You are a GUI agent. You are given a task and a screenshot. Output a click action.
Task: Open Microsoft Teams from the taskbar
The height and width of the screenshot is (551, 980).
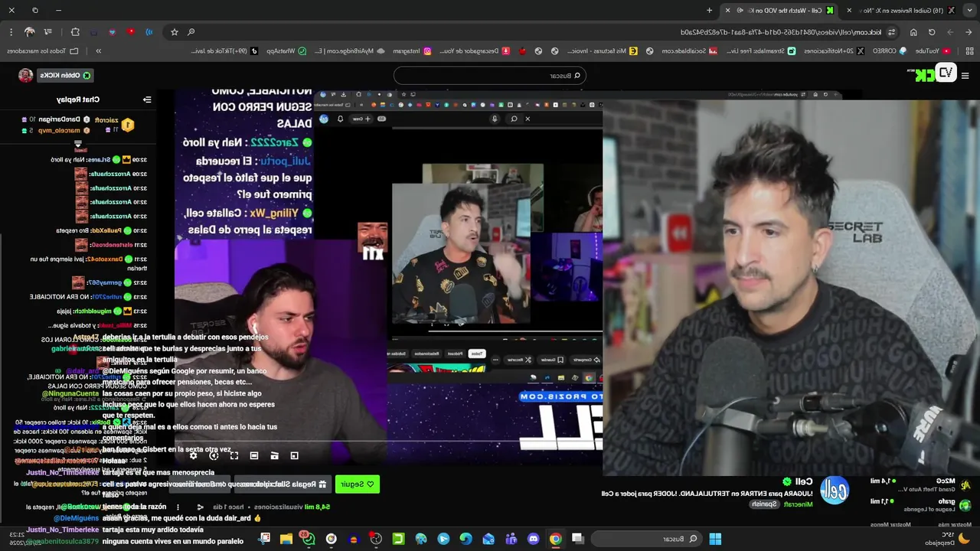click(511, 539)
